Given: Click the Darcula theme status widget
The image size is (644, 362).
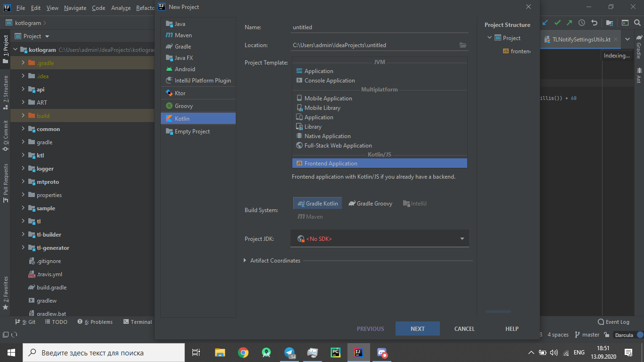Looking at the screenshot, I should pyautogui.click(x=624, y=335).
